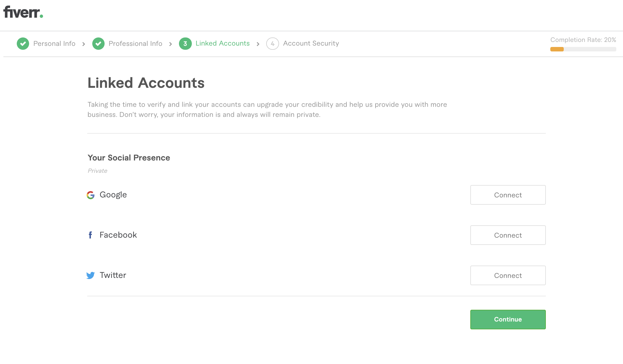This screenshot has height=364, width=623.
Task: Open the Professional Info step
Action: [135, 44]
